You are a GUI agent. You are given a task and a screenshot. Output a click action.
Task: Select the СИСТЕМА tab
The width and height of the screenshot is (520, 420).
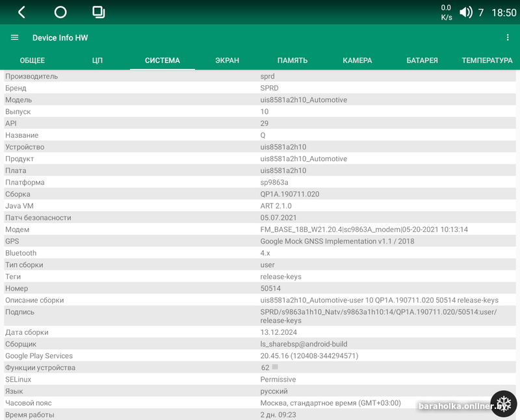(x=162, y=60)
